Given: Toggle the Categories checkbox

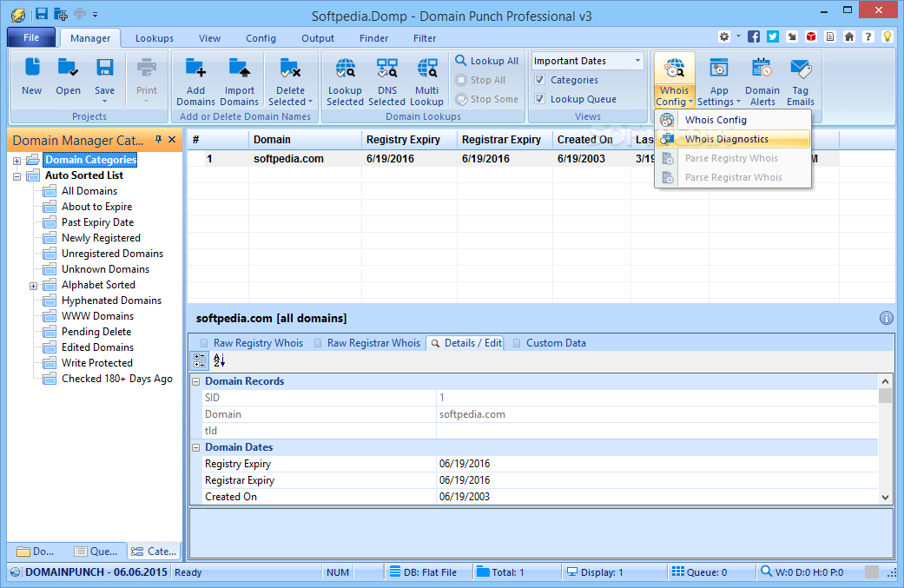Looking at the screenshot, I should [539, 80].
